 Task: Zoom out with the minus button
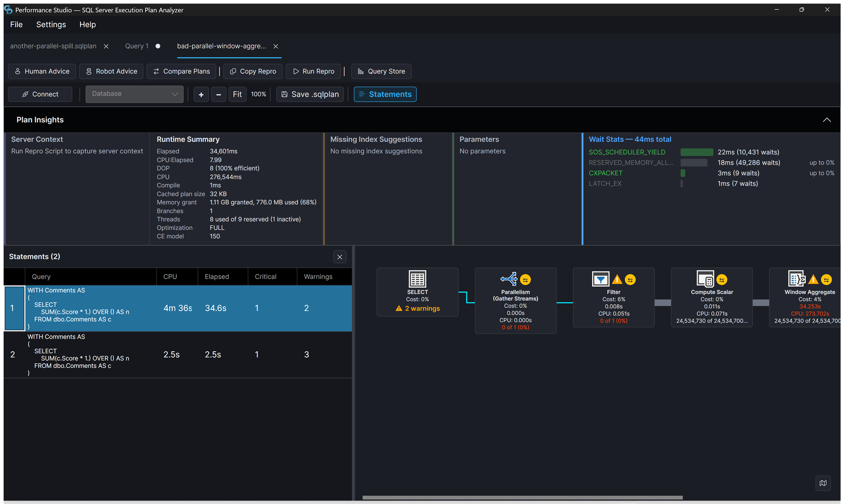[x=219, y=94]
